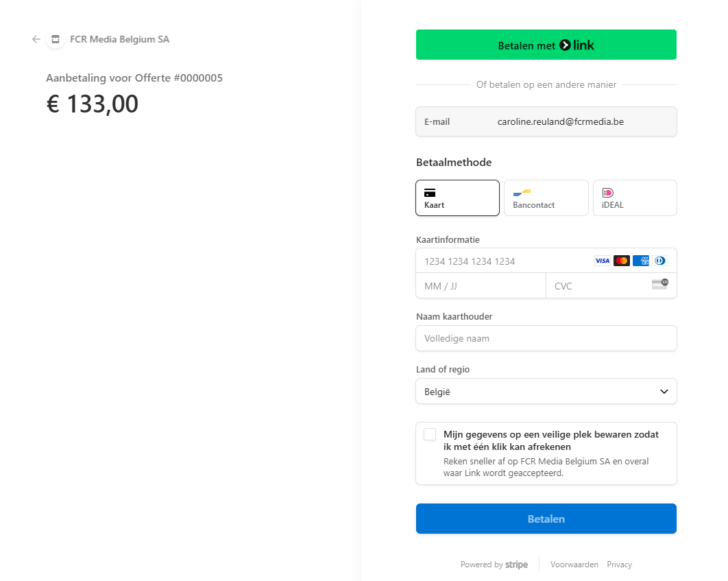
Task: Select the iDEAL payment method tab
Action: pyautogui.click(x=635, y=198)
